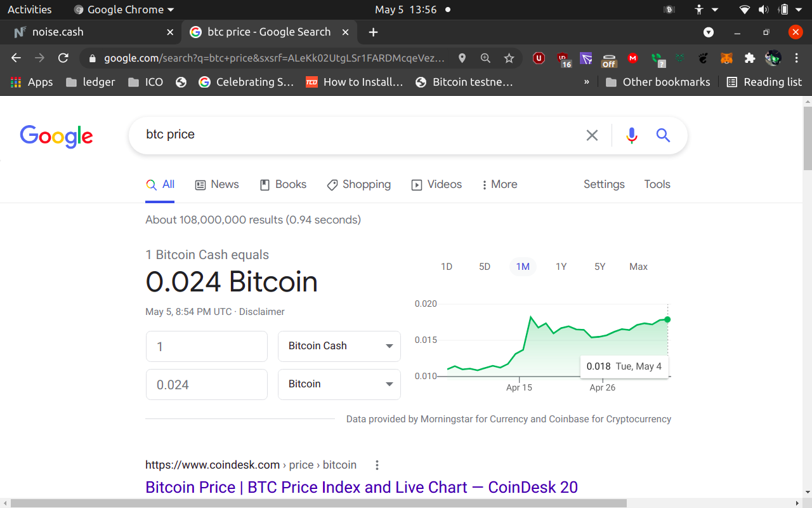Select the 1D chart range
This screenshot has height=508, width=812.
(x=447, y=267)
